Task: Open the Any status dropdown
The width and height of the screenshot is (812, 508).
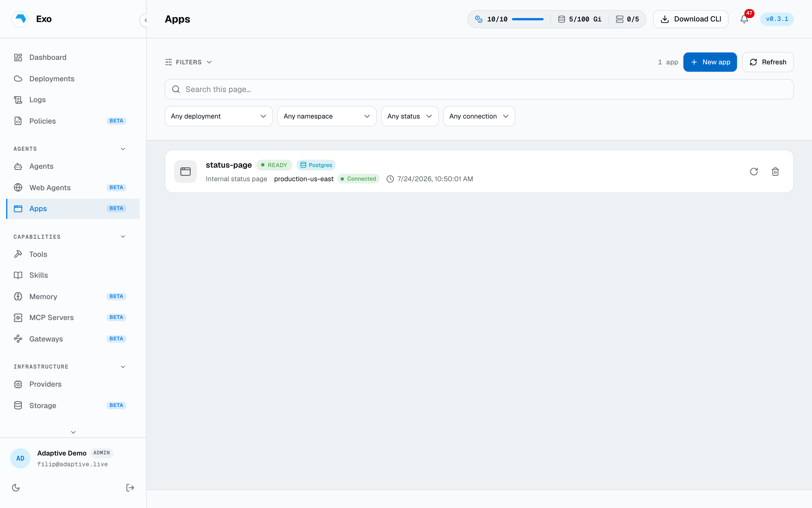Action: [410, 116]
